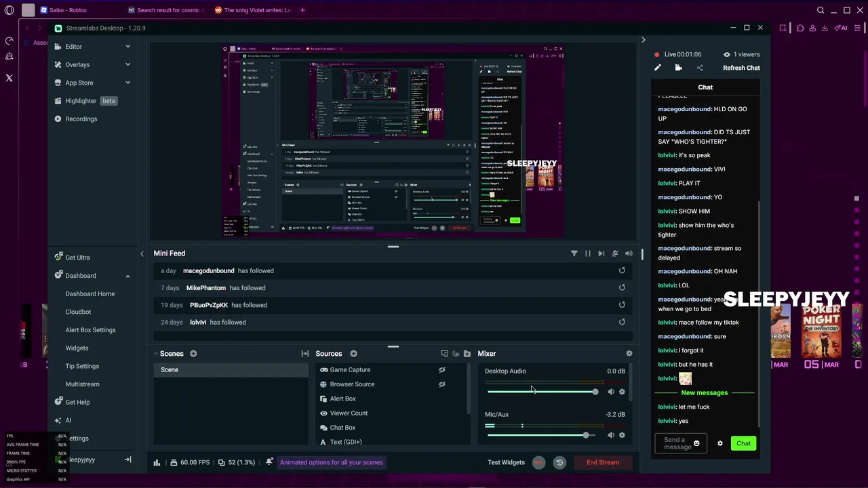The width and height of the screenshot is (868, 488).
Task: Mute Mic/Aux in the mixer
Action: 611,435
